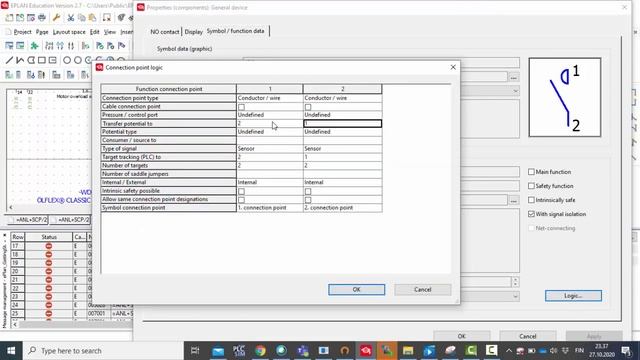640x360 pixels.
Task: Click the scissors cut icon
Action: click(x=71, y=18)
